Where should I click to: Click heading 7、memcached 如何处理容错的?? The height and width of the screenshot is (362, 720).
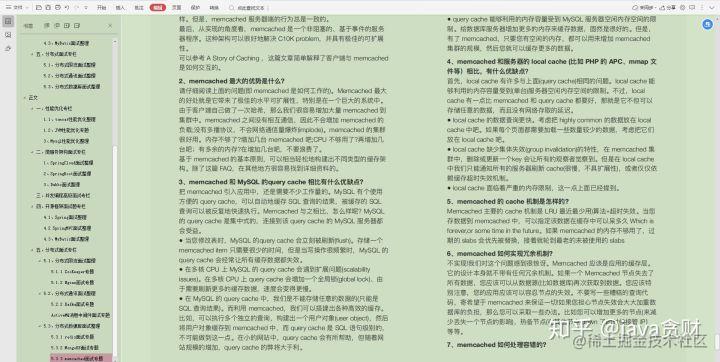[x=496, y=345]
